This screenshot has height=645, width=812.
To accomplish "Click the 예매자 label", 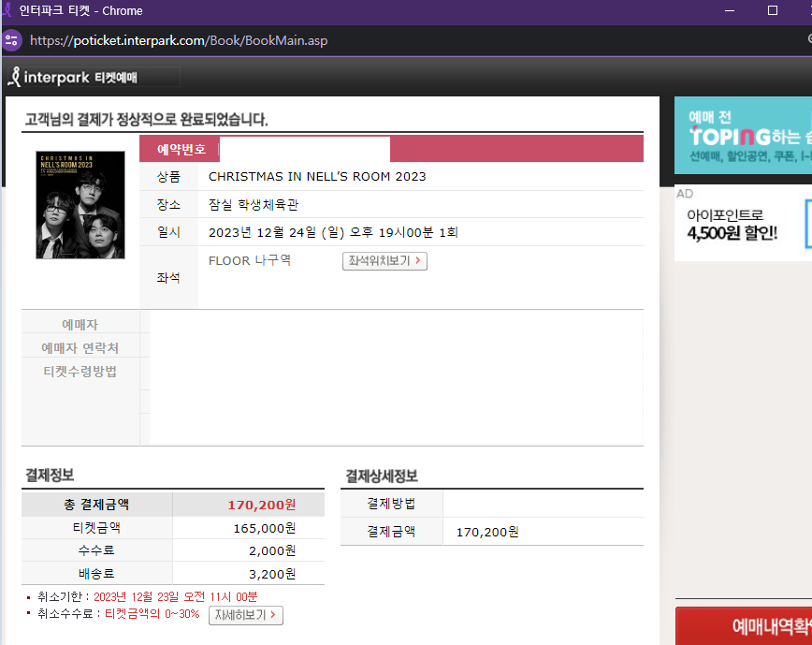I will pos(80,325).
